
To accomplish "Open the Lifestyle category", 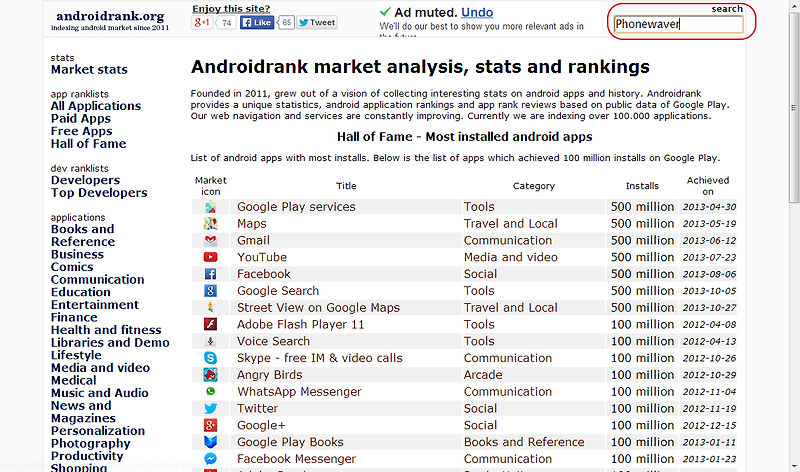I will pyautogui.click(x=76, y=355).
